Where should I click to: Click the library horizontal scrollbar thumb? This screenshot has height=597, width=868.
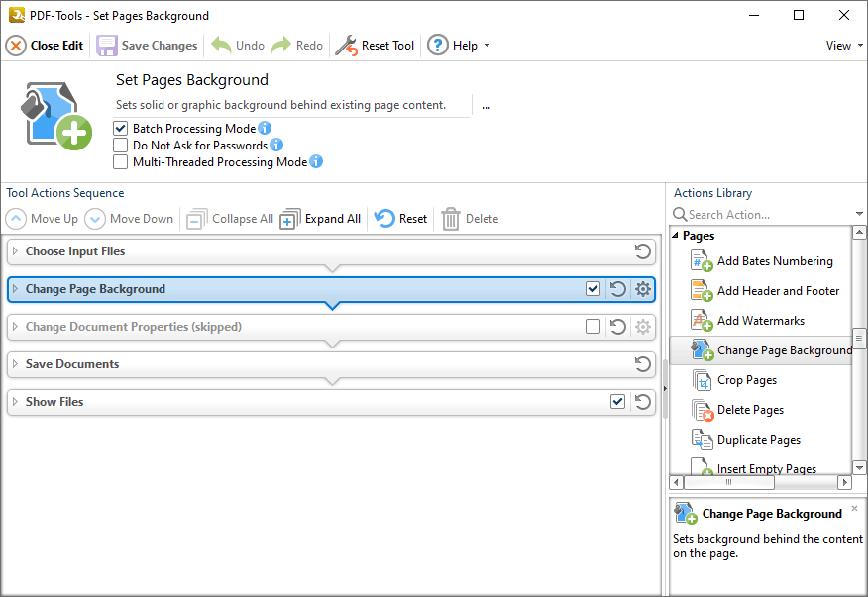pos(729,482)
